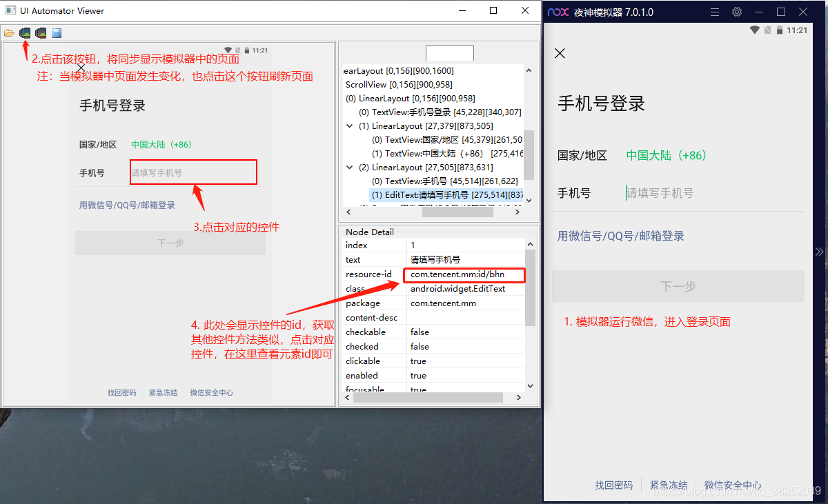Click 手机号登录 heading in UI Automator screenshot
The height and width of the screenshot is (504, 828).
coord(112,106)
